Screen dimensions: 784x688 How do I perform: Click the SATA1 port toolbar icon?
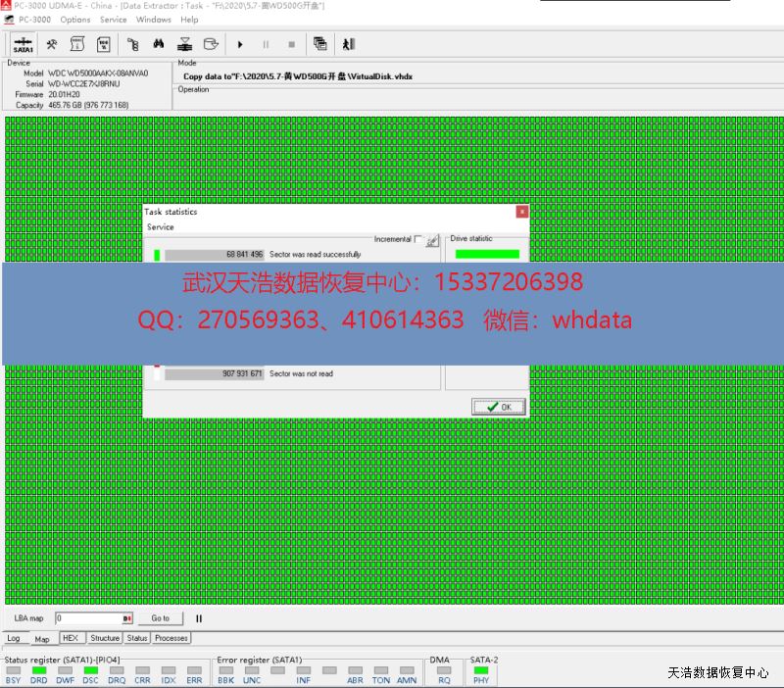click(23, 44)
